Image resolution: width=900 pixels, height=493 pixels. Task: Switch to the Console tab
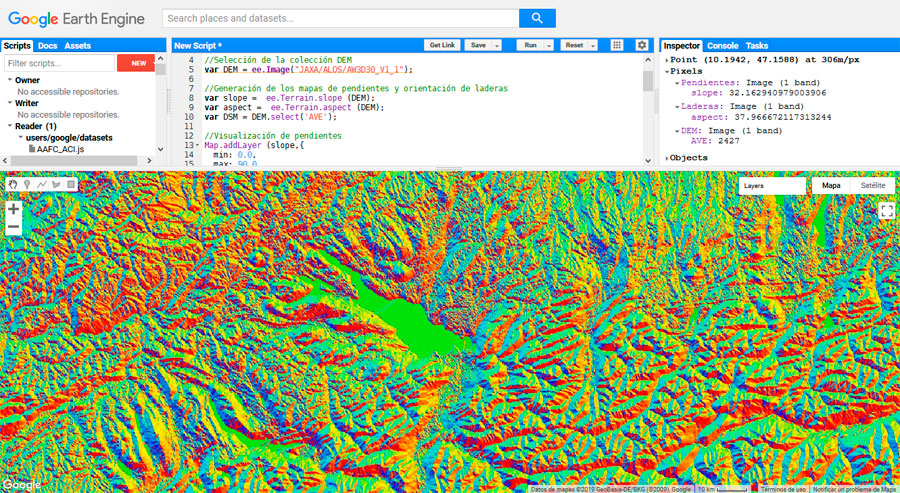tap(723, 46)
